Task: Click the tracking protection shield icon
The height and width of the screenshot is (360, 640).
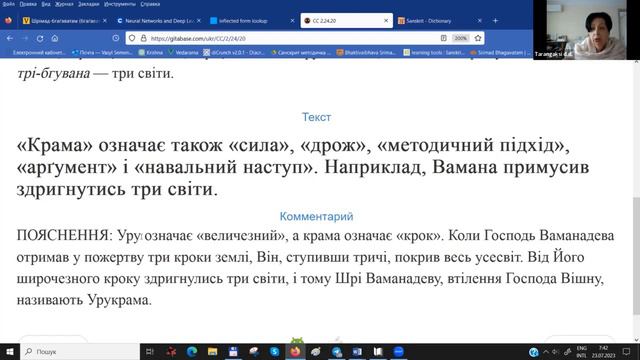Action: pos(132,38)
